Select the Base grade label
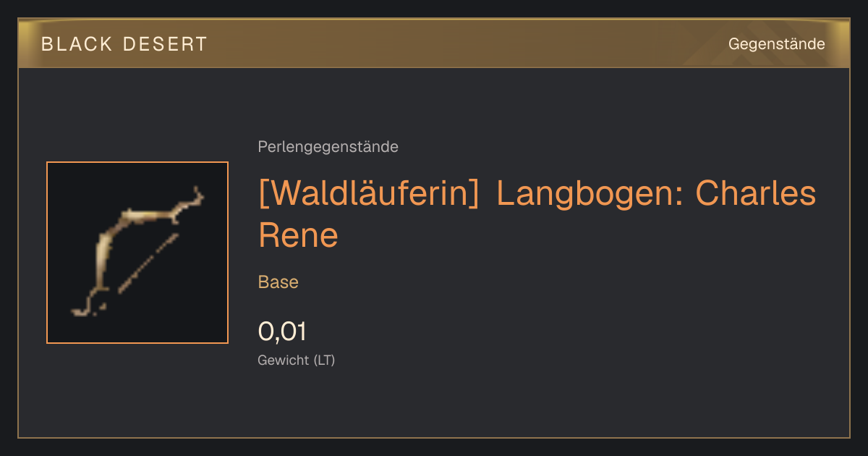This screenshot has width=868, height=456. [x=278, y=282]
